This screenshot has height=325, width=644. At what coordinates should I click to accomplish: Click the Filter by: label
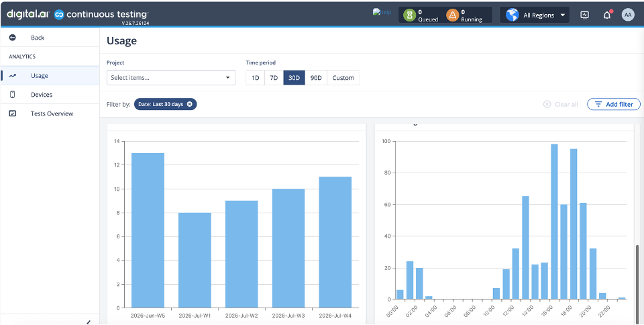[118, 104]
